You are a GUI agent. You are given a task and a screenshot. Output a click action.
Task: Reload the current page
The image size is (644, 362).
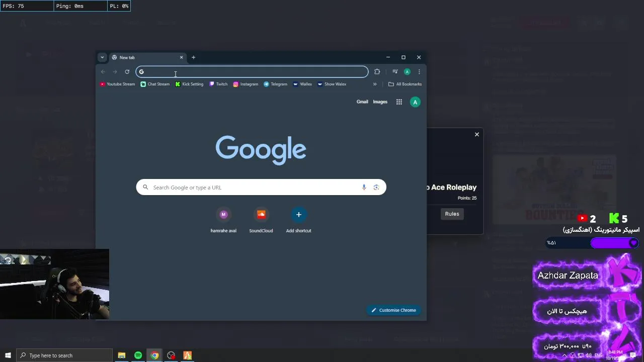pyautogui.click(x=127, y=72)
